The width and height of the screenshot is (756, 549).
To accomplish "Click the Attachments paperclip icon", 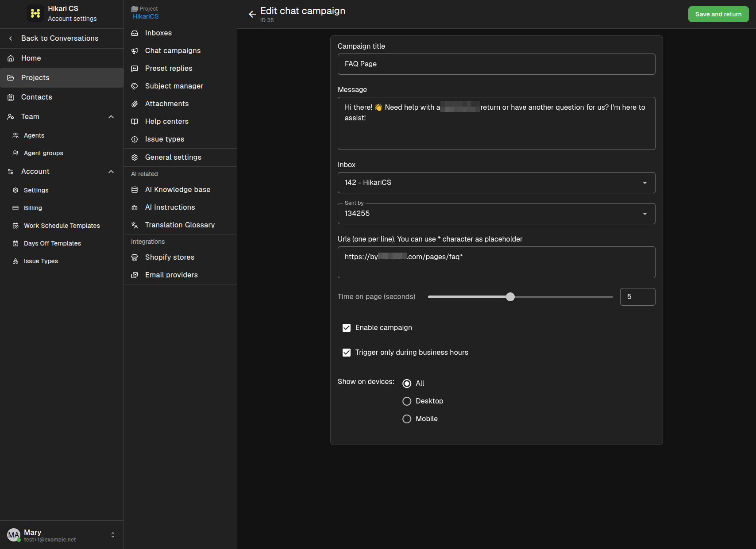I will 135,104.
